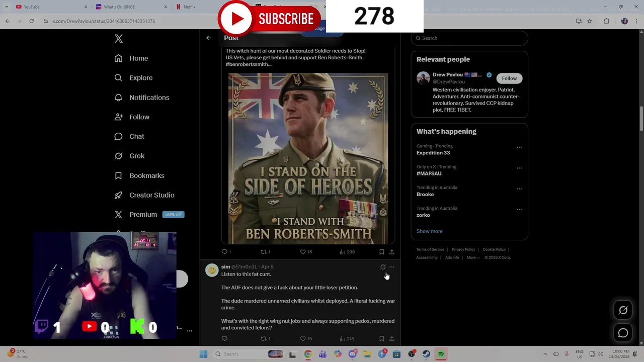Reload the page in browser
This screenshot has height=362, width=644.
[31, 21]
